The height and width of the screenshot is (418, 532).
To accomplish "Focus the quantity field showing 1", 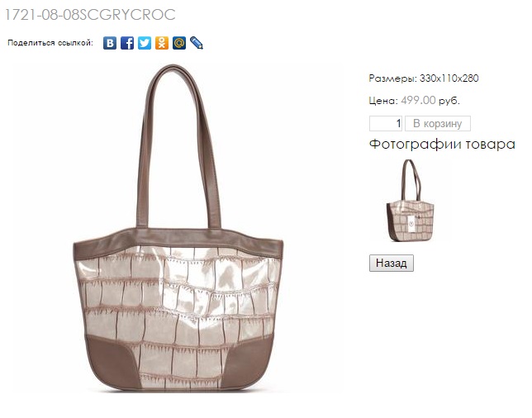I will point(386,124).
